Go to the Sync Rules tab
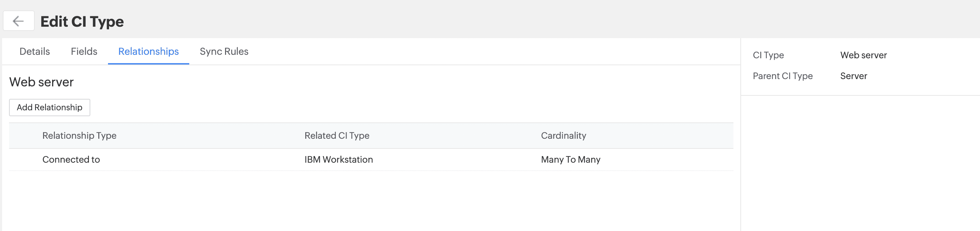Image resolution: width=980 pixels, height=231 pixels. (224, 51)
